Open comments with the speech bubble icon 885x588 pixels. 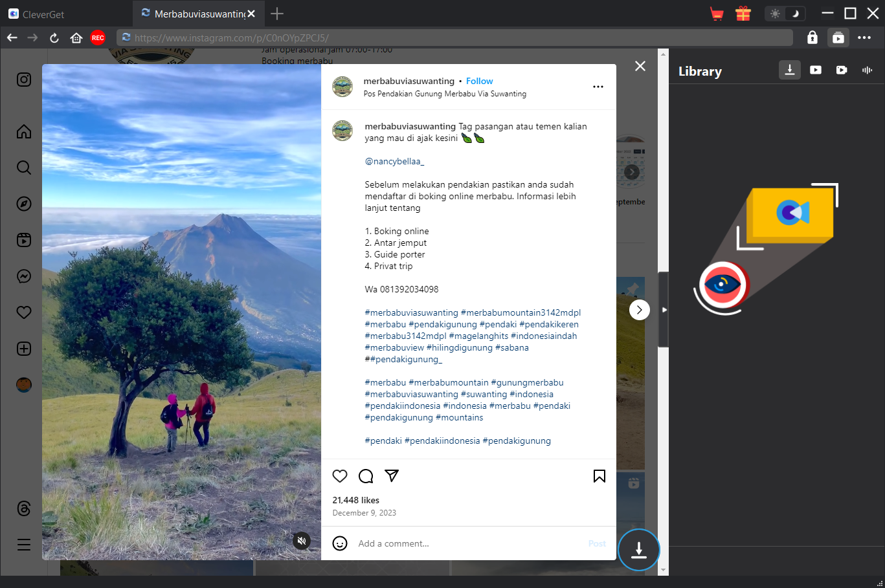pos(366,476)
